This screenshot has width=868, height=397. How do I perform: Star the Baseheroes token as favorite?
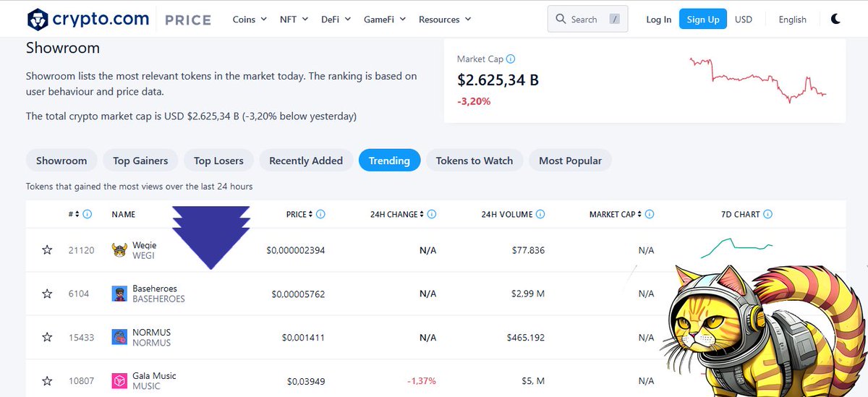(47, 294)
